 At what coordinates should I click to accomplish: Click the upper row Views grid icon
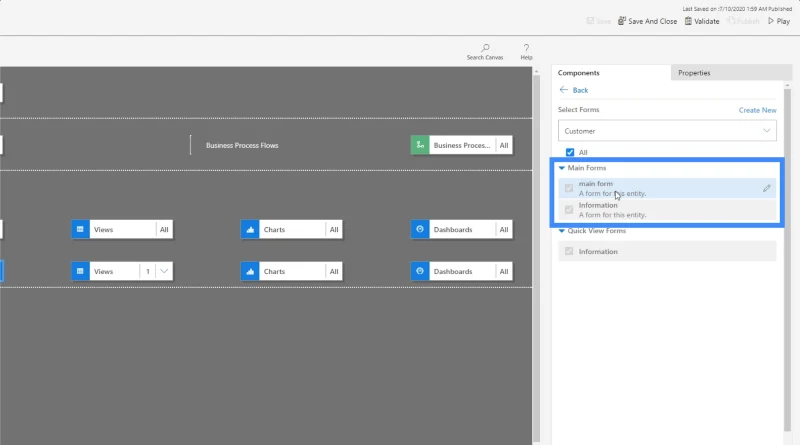click(80, 230)
